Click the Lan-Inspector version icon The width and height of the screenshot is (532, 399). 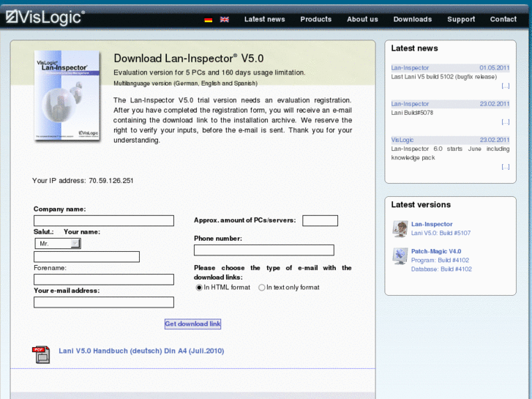tap(400, 228)
